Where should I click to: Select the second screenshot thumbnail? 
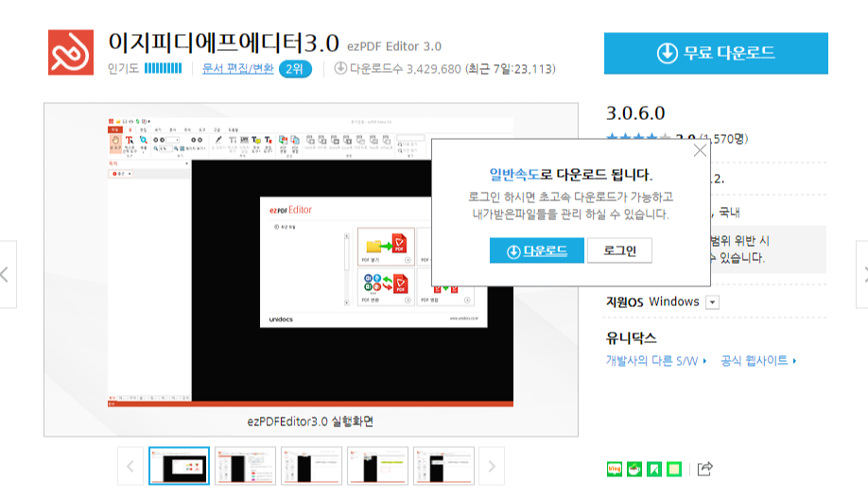point(245,466)
